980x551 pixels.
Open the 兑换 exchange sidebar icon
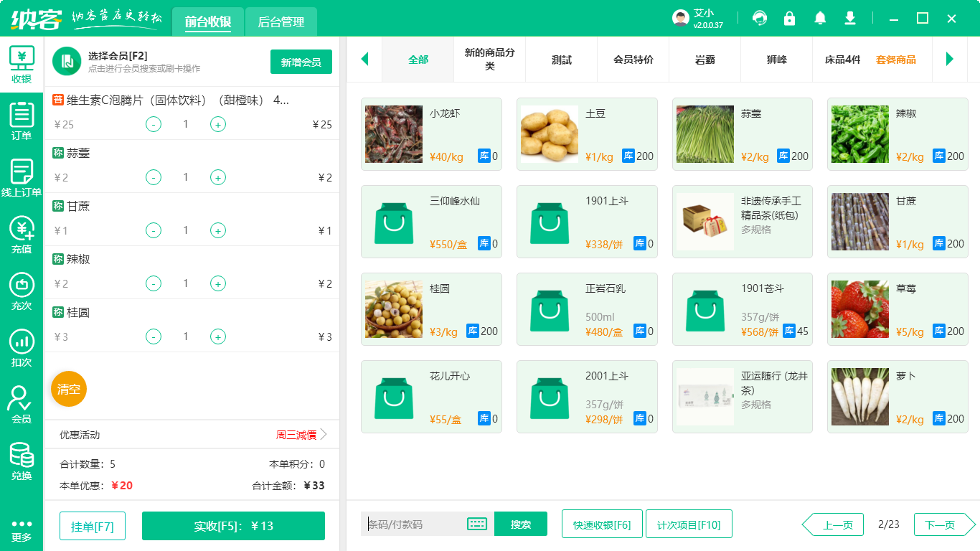tap(22, 461)
